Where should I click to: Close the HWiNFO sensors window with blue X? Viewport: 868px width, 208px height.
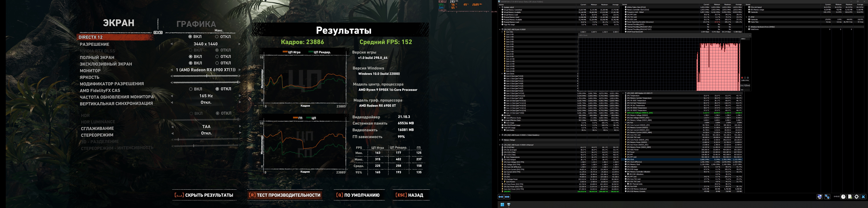point(863,197)
